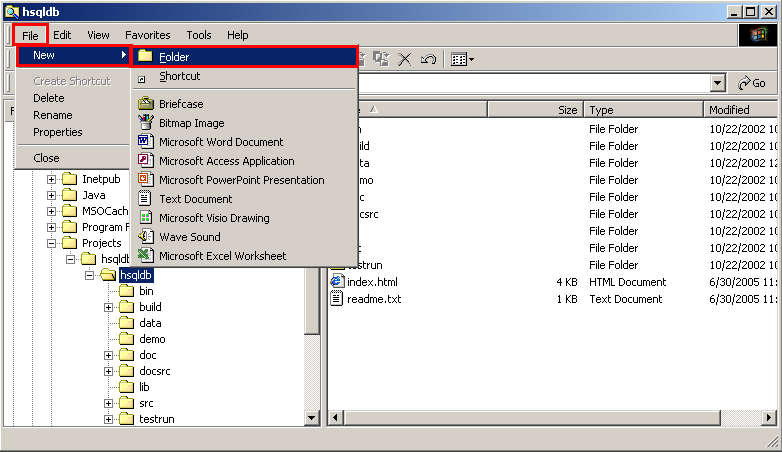Click Properties in the File menu
Viewport: 782px width, 452px height.
pyautogui.click(x=57, y=132)
